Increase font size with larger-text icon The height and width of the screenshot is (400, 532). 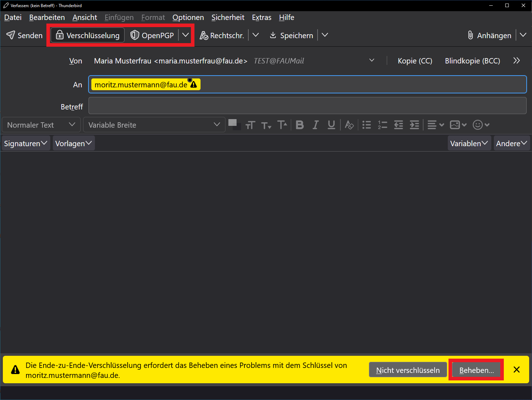click(282, 125)
